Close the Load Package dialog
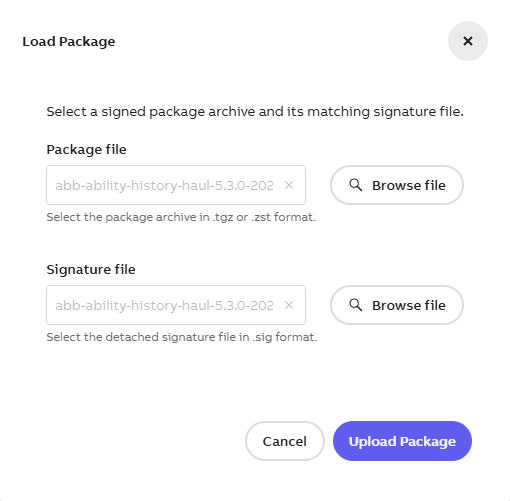 tap(468, 41)
